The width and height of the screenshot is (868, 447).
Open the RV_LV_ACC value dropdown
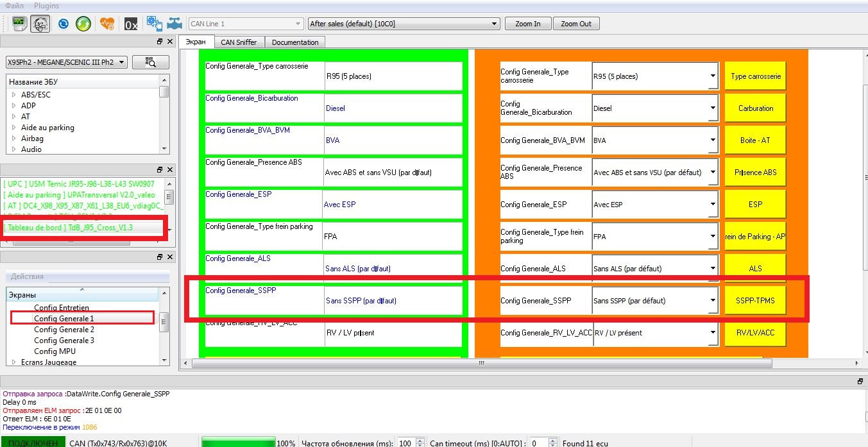[654, 333]
